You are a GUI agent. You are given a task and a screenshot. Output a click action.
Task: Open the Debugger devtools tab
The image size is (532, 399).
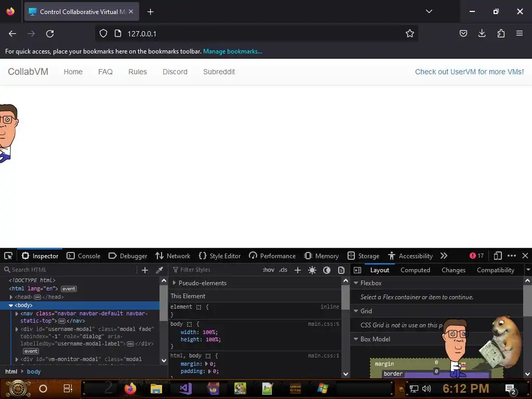pyautogui.click(x=128, y=256)
